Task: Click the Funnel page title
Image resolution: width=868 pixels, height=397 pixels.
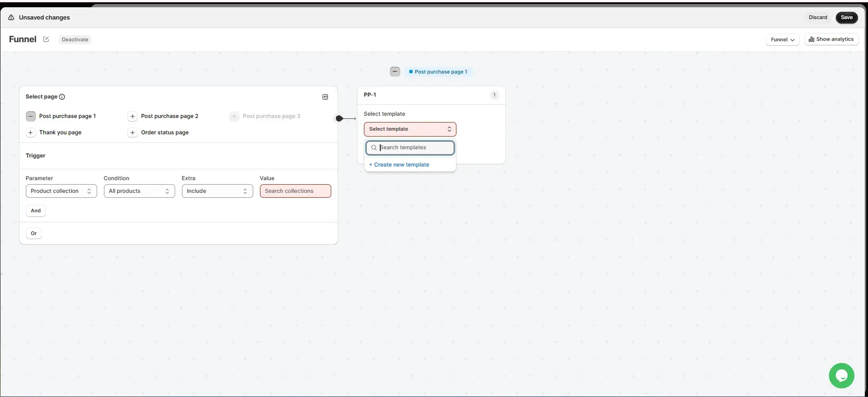Action: pos(23,39)
